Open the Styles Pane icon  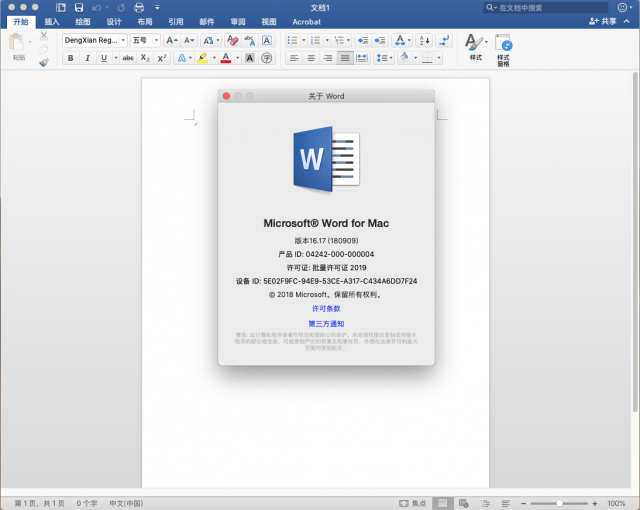tap(503, 50)
